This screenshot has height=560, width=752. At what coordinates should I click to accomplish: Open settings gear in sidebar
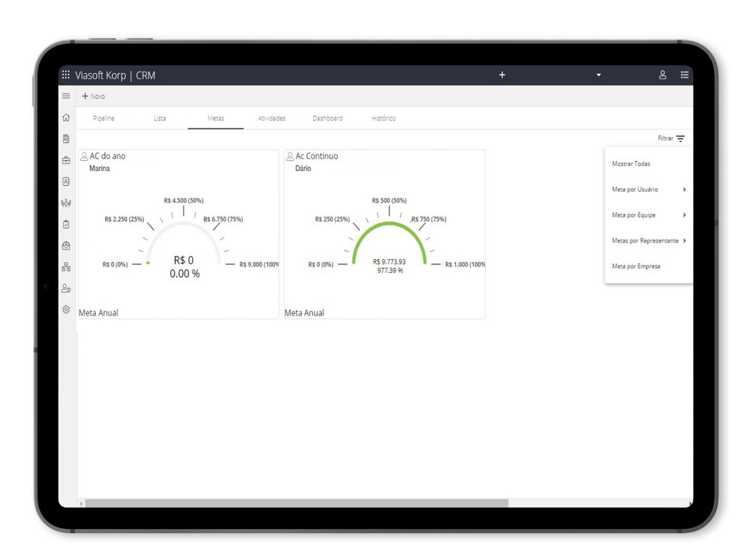coord(66,309)
